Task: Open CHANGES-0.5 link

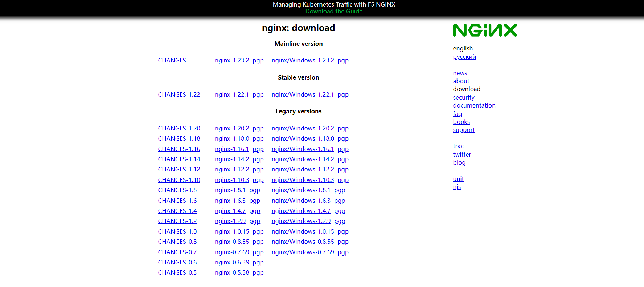Action: (x=177, y=272)
